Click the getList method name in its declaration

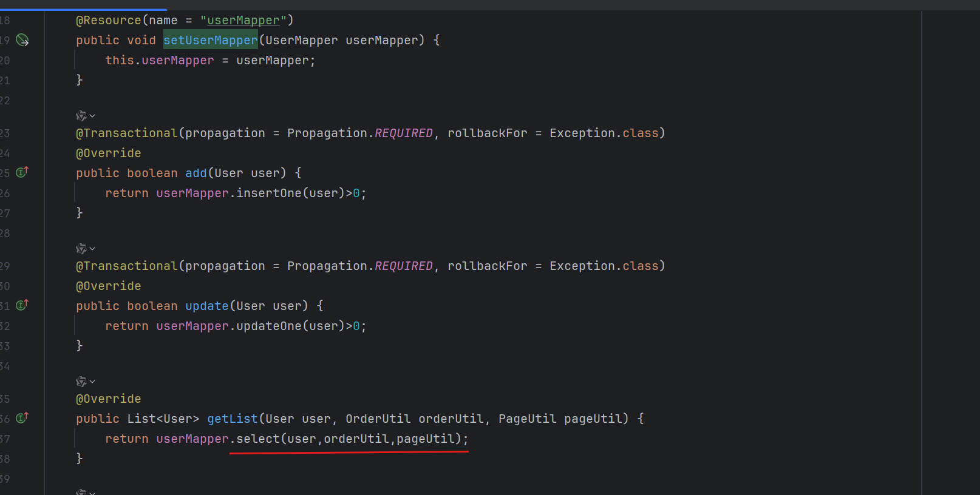pyautogui.click(x=233, y=419)
